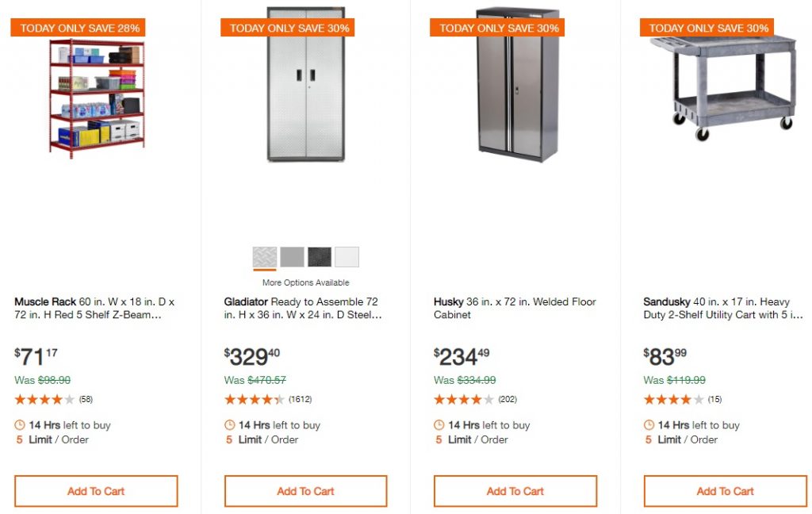Click More Options Available text

click(305, 282)
